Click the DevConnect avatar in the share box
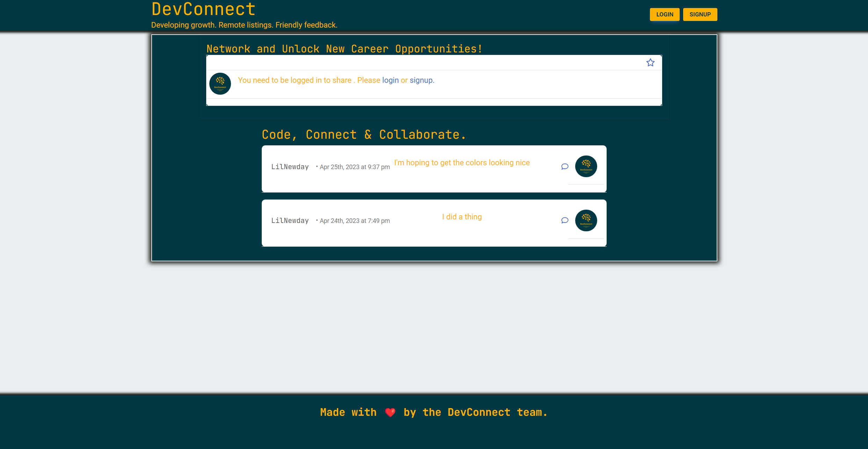 coord(220,84)
